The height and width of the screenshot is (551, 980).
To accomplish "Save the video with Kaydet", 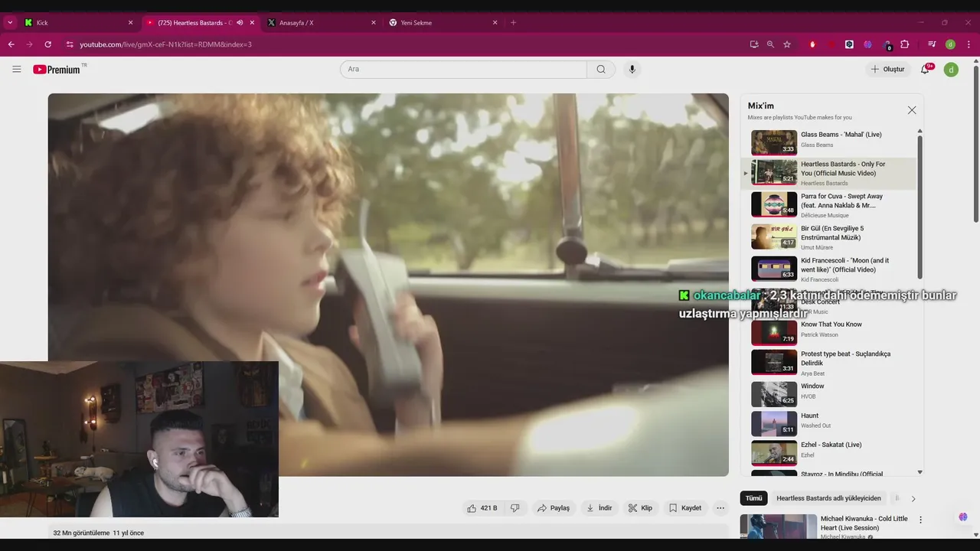I will 685,508.
